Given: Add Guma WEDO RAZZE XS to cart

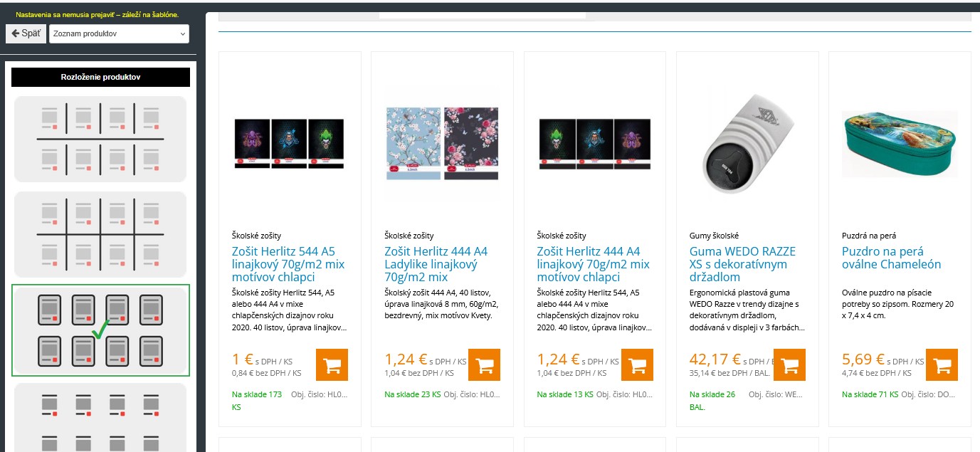Looking at the screenshot, I should point(789,365).
